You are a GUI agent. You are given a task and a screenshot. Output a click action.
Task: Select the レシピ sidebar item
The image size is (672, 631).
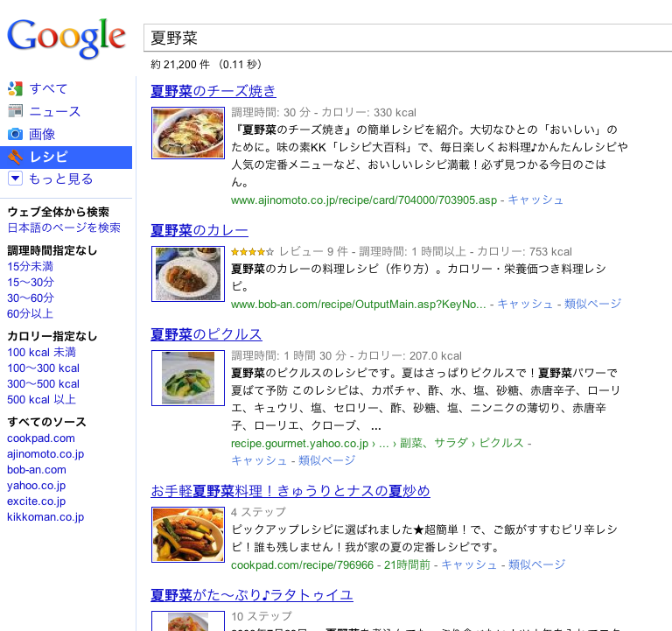[66, 158]
